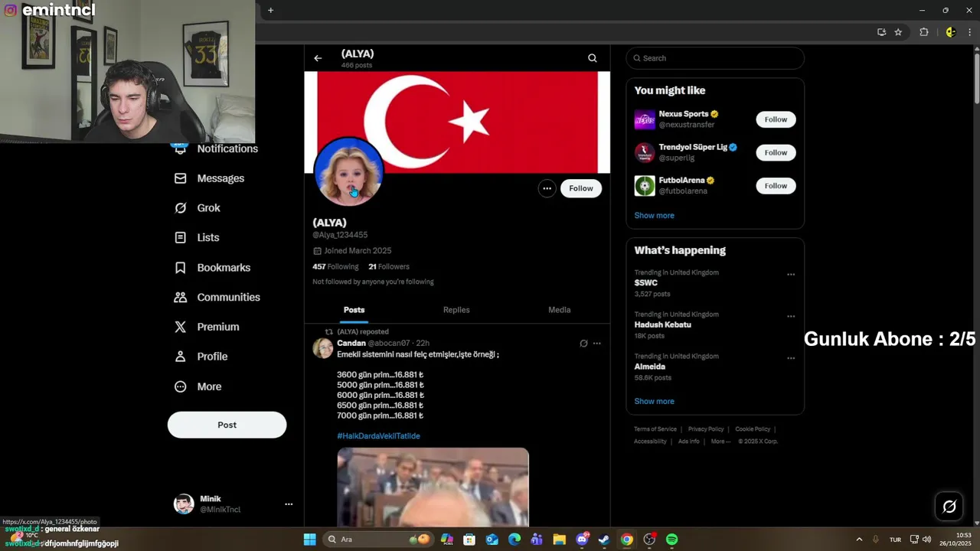Open the three-dot menu beside Follow on profile

[547, 188]
